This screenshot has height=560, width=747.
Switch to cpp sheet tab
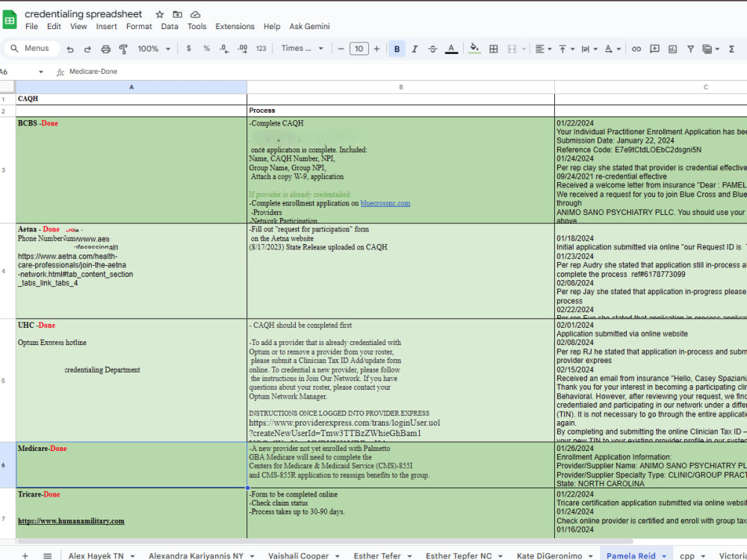coord(687,556)
